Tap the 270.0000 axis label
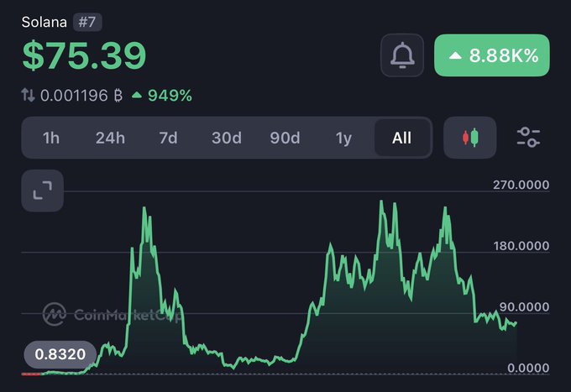 521,185
